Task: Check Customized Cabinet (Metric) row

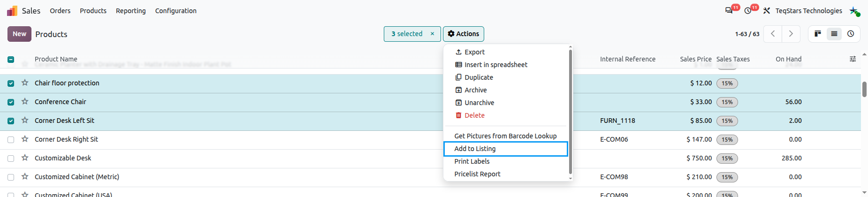Action: tap(11, 177)
